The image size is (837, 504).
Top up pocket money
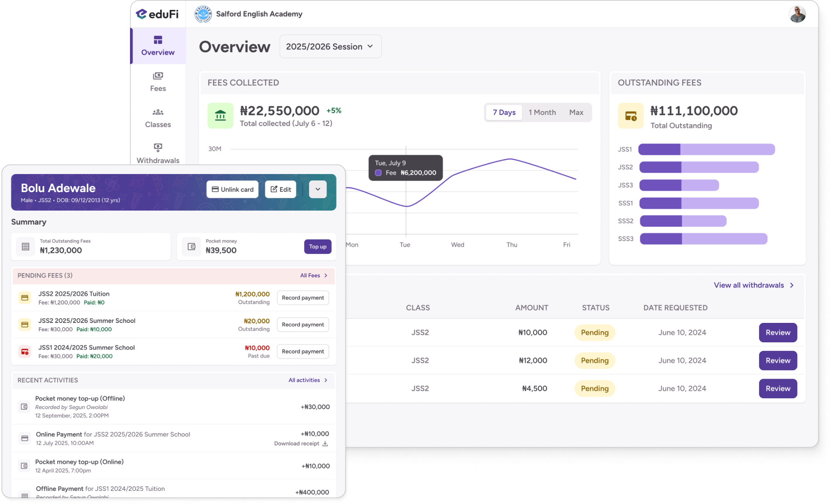pos(318,246)
